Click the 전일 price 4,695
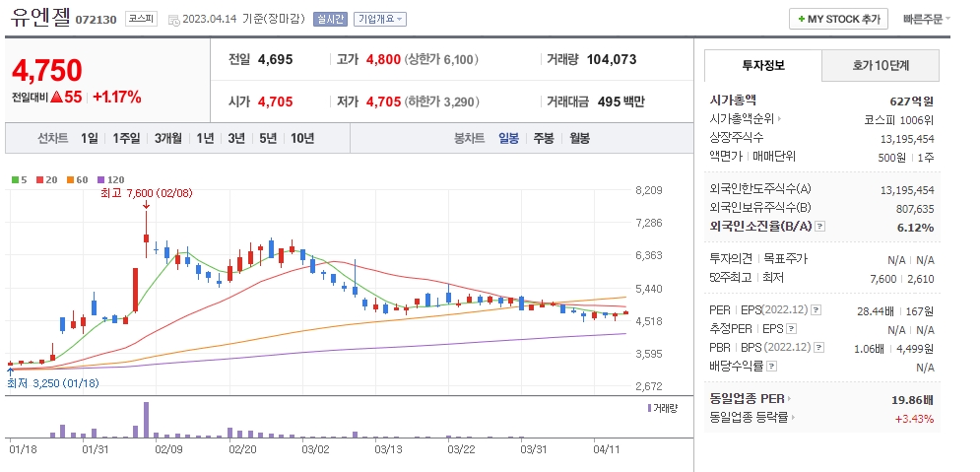This screenshot has width=980, height=472. (275, 59)
